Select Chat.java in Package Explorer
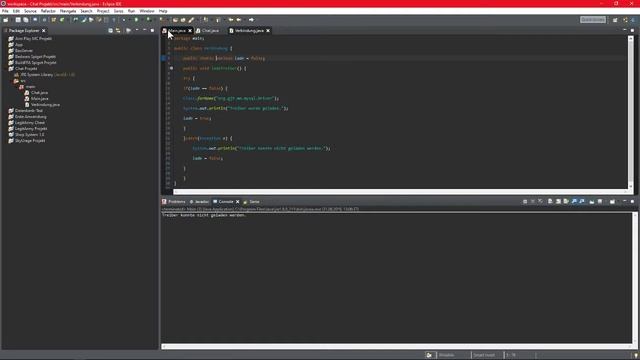This screenshot has width=640, height=360. coord(39,93)
